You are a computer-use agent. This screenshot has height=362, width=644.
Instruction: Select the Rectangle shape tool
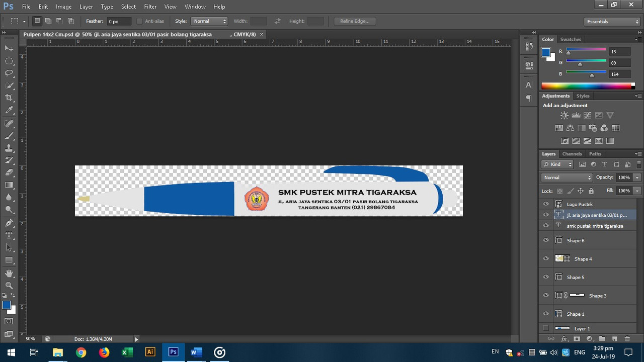[9, 260]
